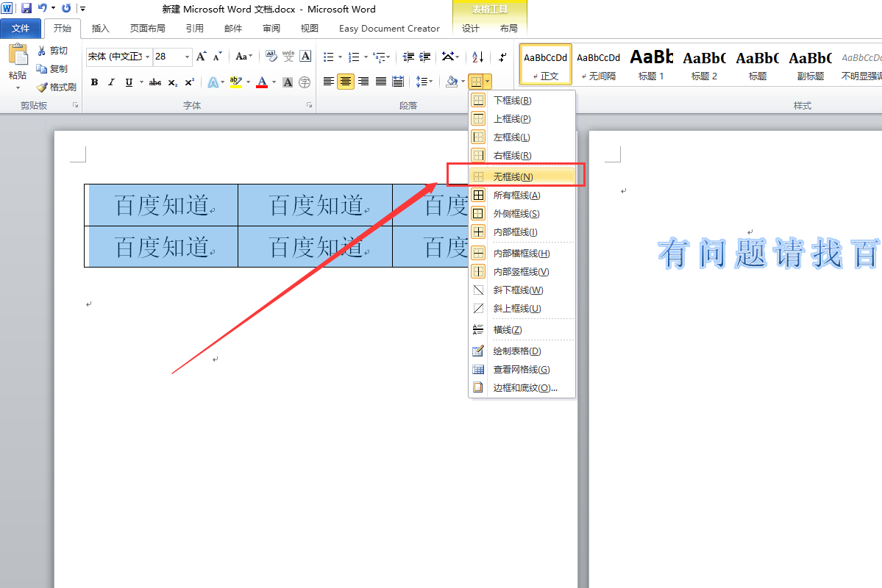This screenshot has height=588, width=882.
Task: Expand the font color dropdown arrow
Action: [x=274, y=82]
